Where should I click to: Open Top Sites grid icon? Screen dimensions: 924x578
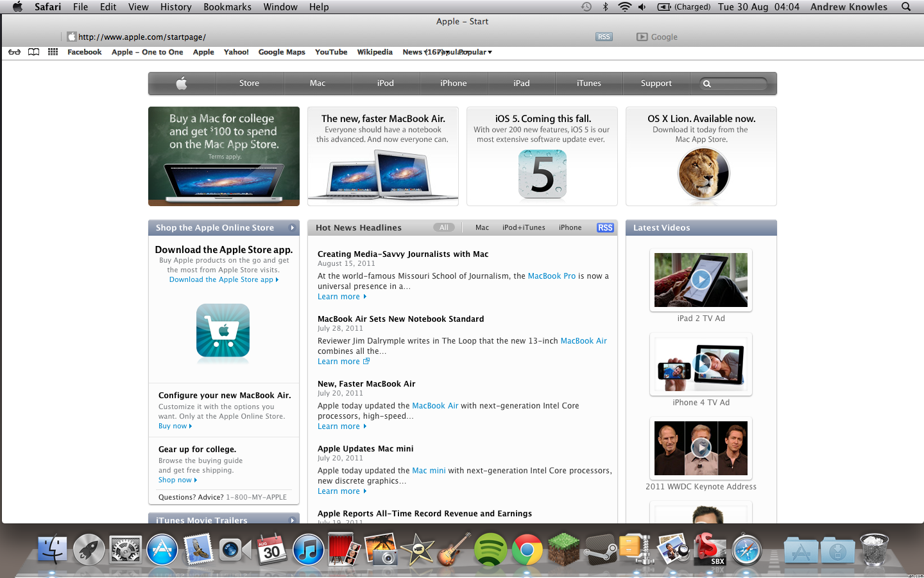[53, 52]
